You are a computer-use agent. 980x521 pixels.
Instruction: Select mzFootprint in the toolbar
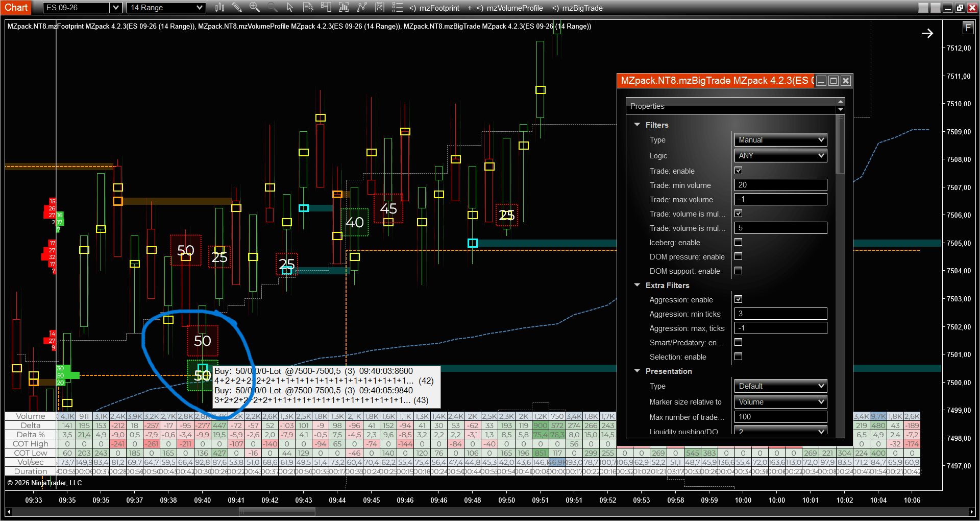click(439, 8)
